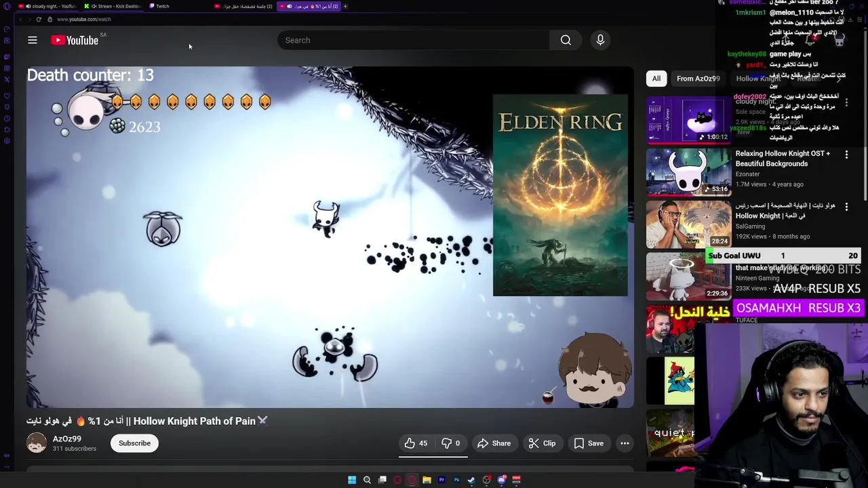Open options menu for cloudy night video
Viewport: 868px width, 488px height.
point(846,102)
